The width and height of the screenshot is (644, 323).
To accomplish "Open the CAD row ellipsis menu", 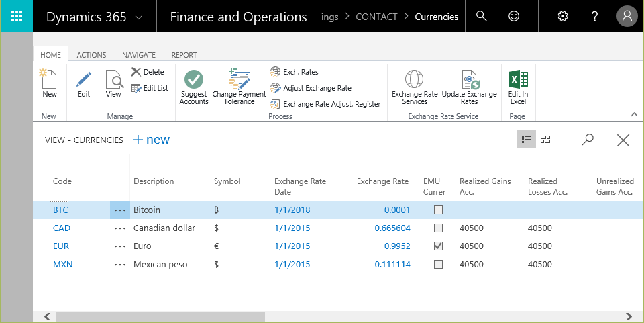I will tap(120, 228).
